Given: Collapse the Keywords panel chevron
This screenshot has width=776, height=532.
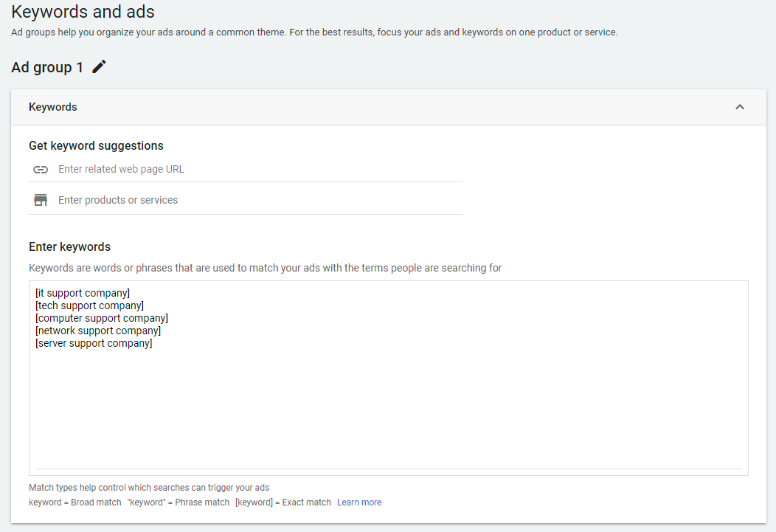Looking at the screenshot, I should point(740,107).
